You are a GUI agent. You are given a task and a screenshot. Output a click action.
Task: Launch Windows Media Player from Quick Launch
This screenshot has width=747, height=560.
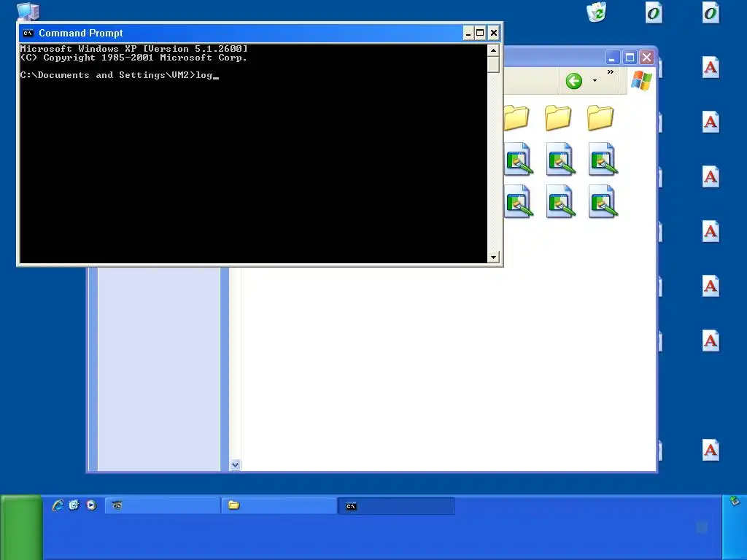click(x=91, y=505)
